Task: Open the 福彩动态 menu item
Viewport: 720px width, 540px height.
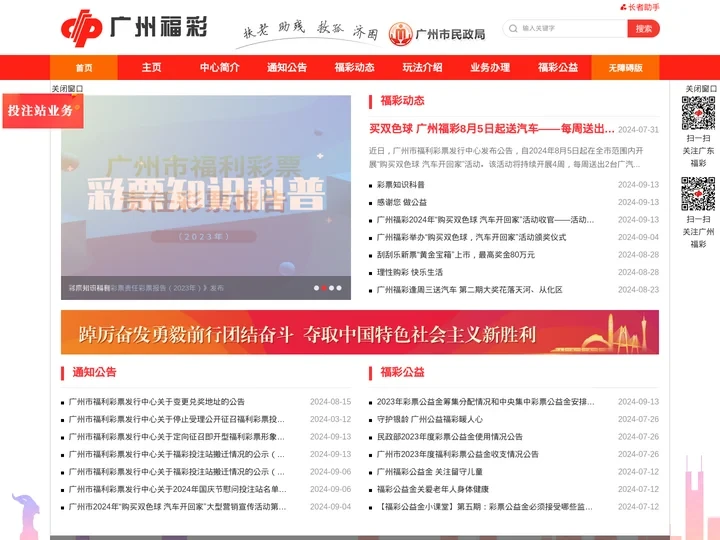Action: (354, 68)
